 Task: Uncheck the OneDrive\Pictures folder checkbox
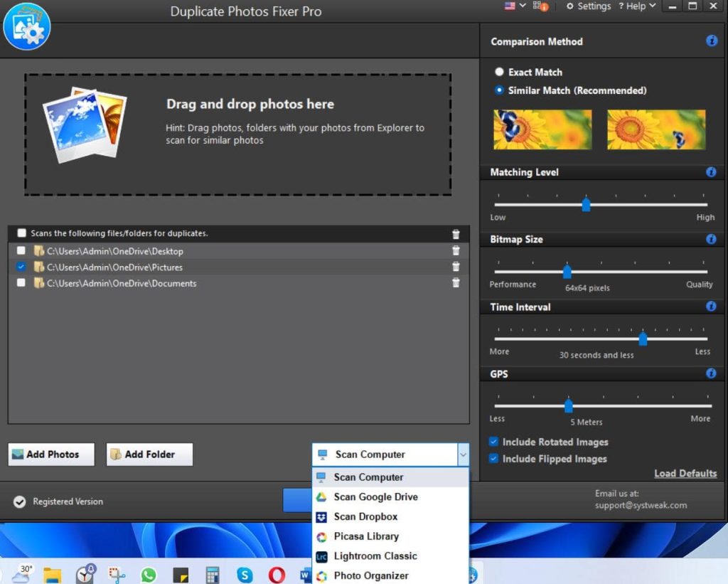coord(21,267)
